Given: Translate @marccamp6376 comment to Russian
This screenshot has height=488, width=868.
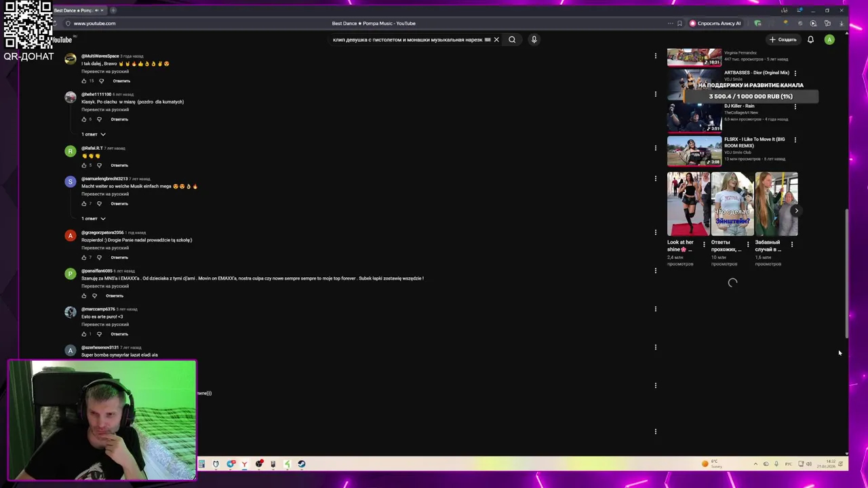Looking at the screenshot, I should tap(105, 325).
